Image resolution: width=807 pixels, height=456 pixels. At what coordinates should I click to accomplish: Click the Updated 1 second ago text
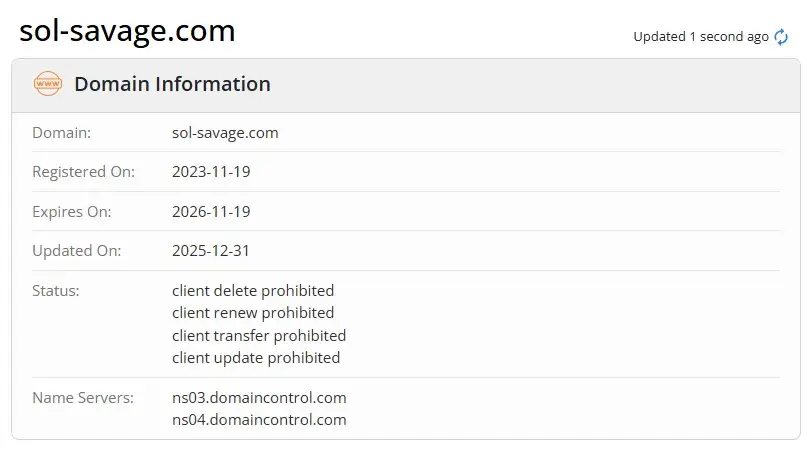pos(700,37)
